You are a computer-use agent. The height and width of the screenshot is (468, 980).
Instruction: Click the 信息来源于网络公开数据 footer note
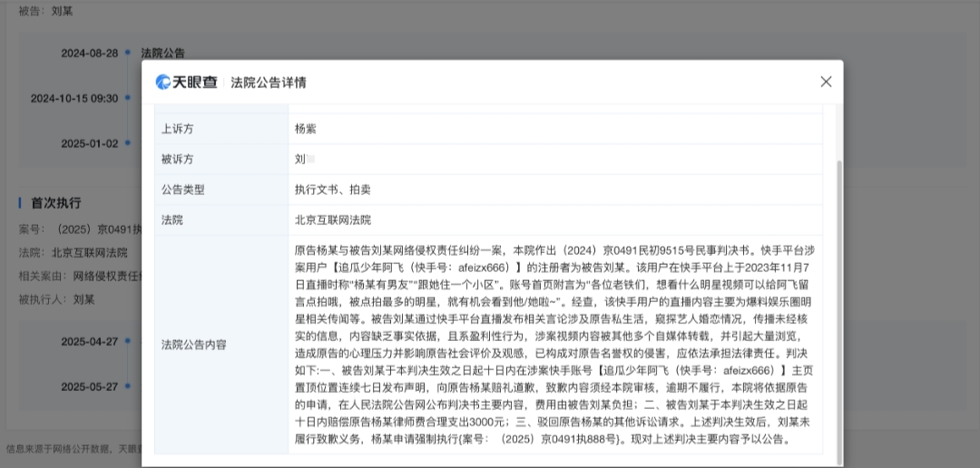point(73,449)
